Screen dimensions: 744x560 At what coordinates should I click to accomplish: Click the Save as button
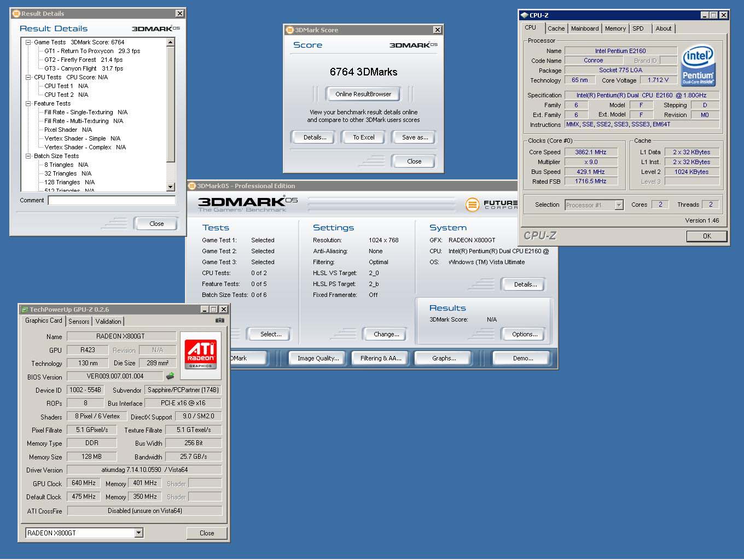415,137
